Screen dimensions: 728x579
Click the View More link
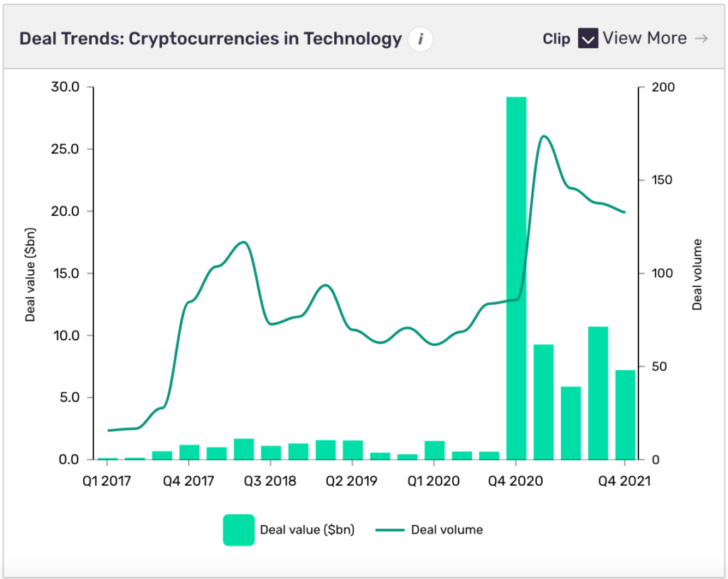[x=644, y=38]
